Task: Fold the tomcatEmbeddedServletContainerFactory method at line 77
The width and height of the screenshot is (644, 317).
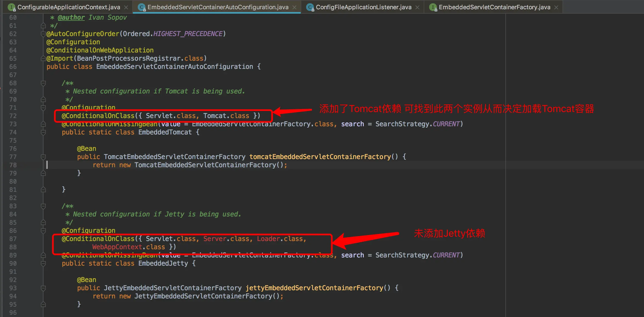Action: [x=43, y=157]
